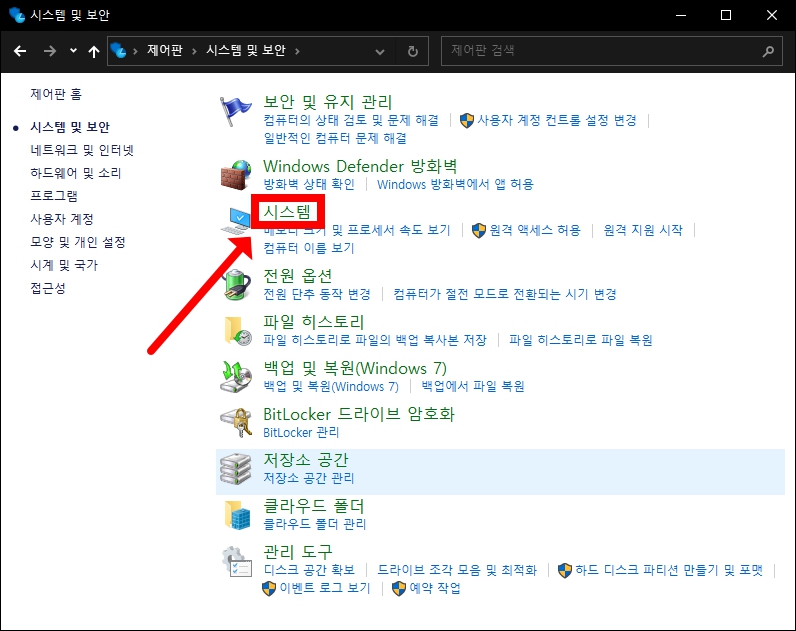Viewport: 796px width, 631px height.
Task: Open 네트워크 및 인터넷 category in sidebar
Action: (x=82, y=150)
